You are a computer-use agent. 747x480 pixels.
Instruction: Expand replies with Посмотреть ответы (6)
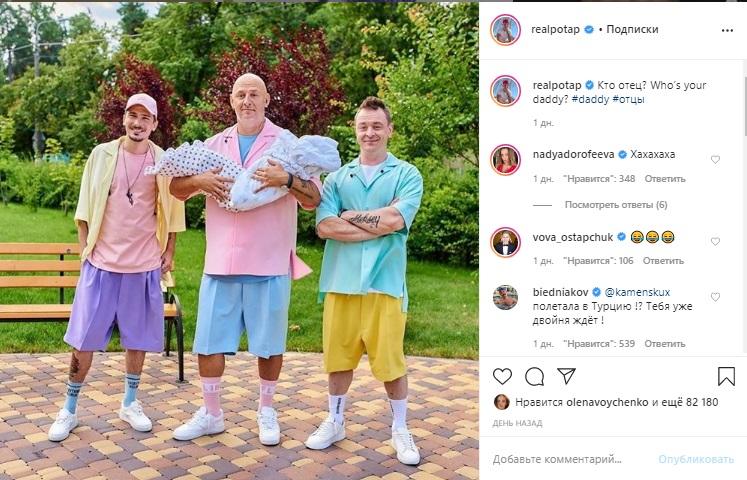click(616, 205)
